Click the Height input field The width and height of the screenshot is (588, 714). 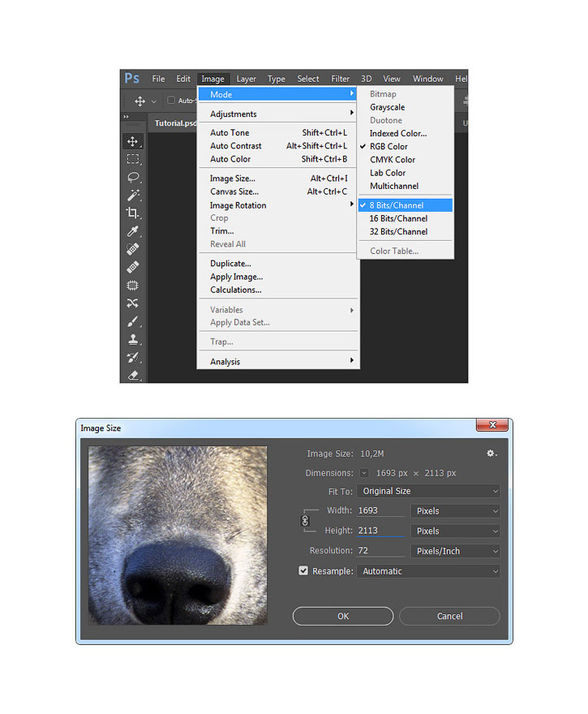(x=380, y=531)
